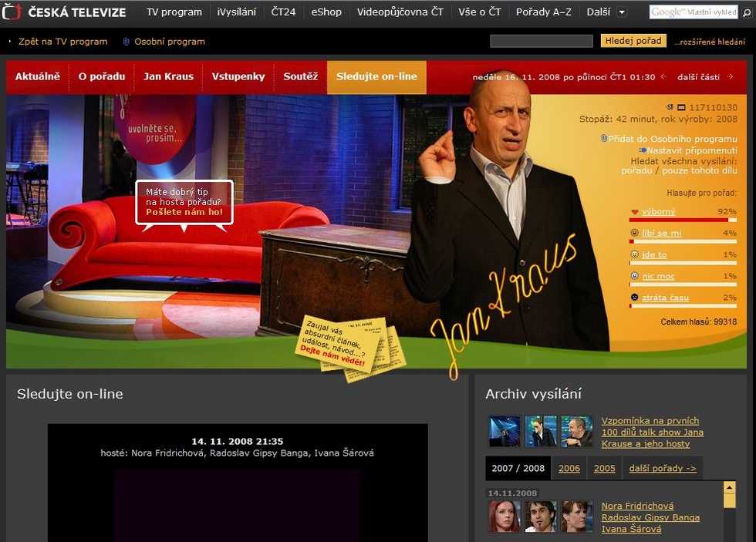This screenshot has height=542, width=756.
Task: Vote ztráta času for the show
Action: [x=665, y=298]
